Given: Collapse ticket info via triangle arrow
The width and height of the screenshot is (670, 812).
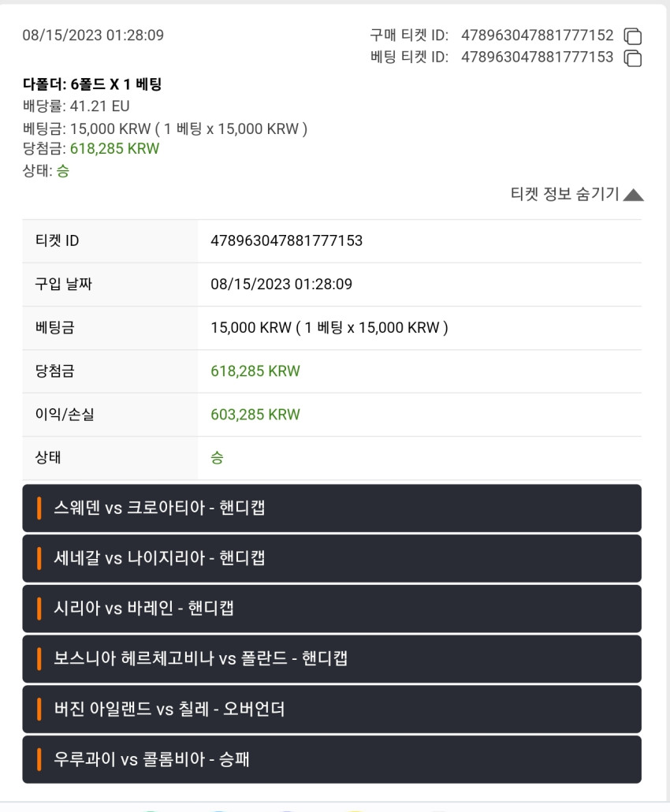Looking at the screenshot, I should coord(633,196).
